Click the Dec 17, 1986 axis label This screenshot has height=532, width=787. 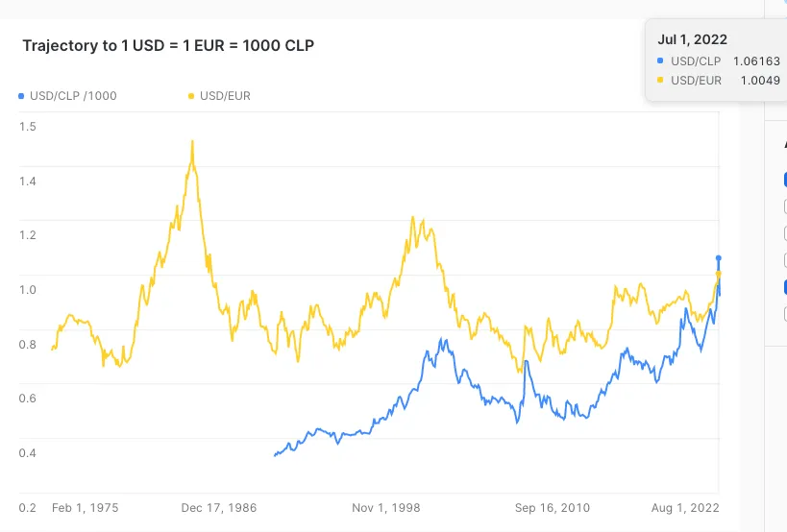pyautogui.click(x=219, y=508)
